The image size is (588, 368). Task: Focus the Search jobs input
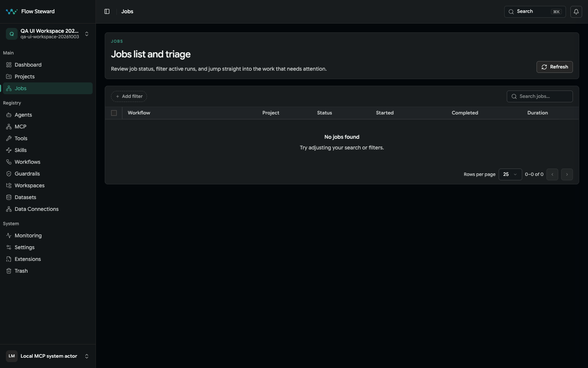(539, 96)
